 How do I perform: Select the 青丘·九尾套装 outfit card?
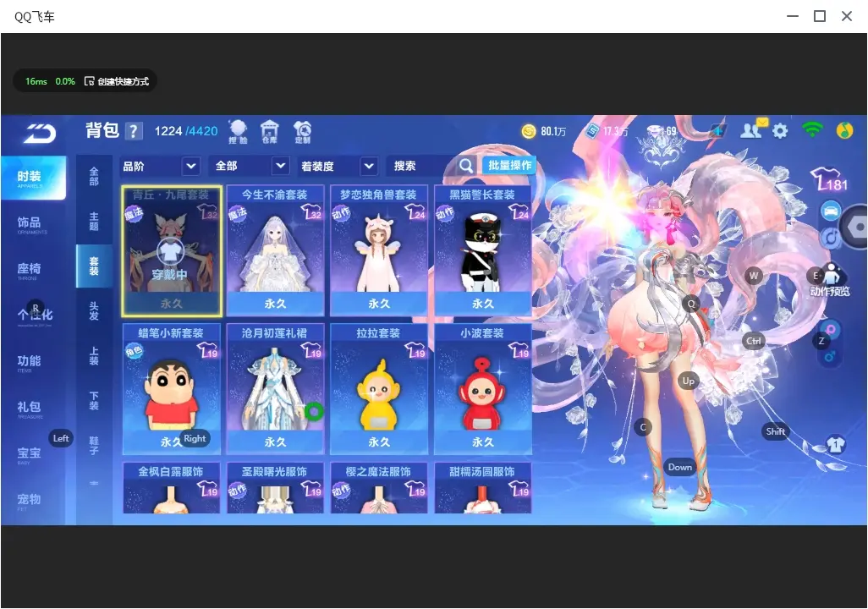tap(172, 251)
